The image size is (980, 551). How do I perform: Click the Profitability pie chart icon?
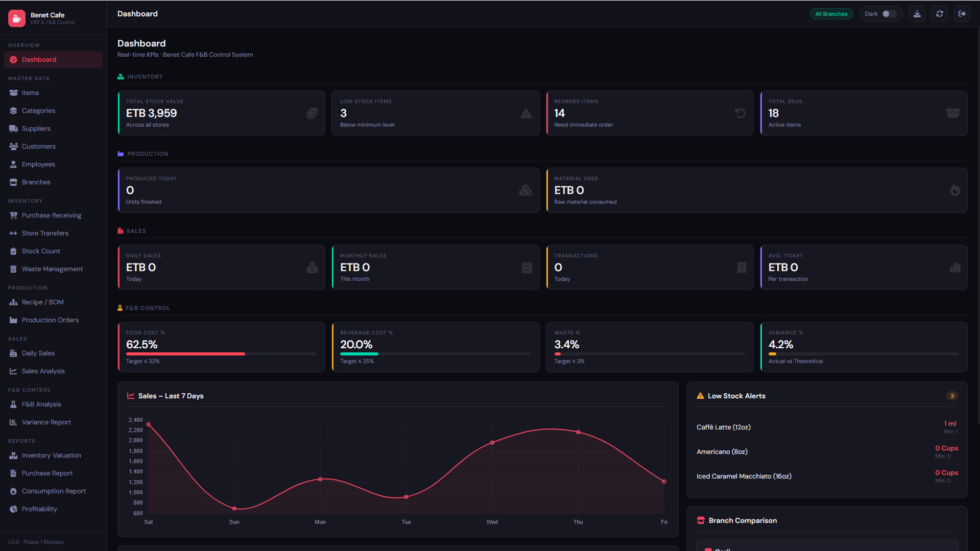[x=13, y=509]
